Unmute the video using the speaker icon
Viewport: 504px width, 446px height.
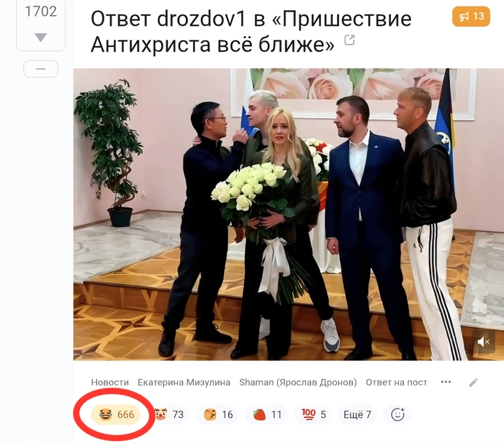pos(483,342)
